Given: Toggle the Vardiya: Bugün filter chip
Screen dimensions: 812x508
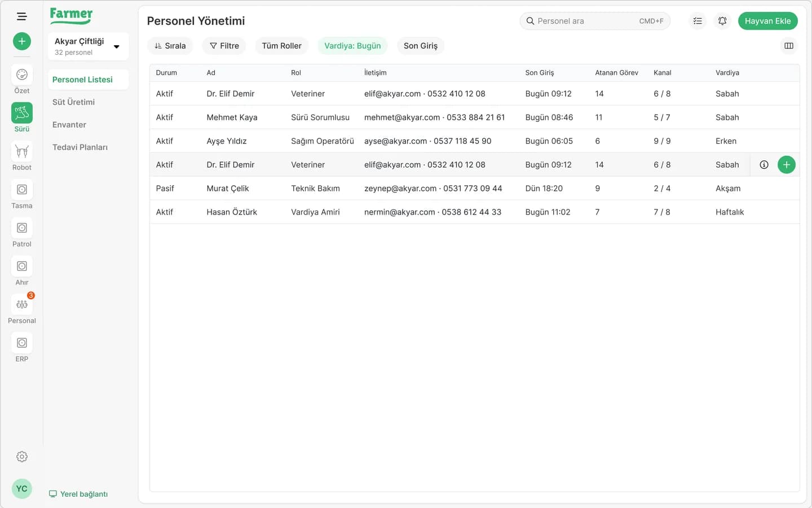Looking at the screenshot, I should [352, 46].
